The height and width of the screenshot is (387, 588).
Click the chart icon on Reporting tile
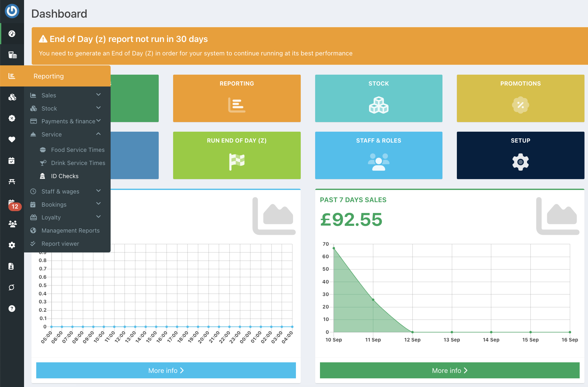(x=237, y=105)
